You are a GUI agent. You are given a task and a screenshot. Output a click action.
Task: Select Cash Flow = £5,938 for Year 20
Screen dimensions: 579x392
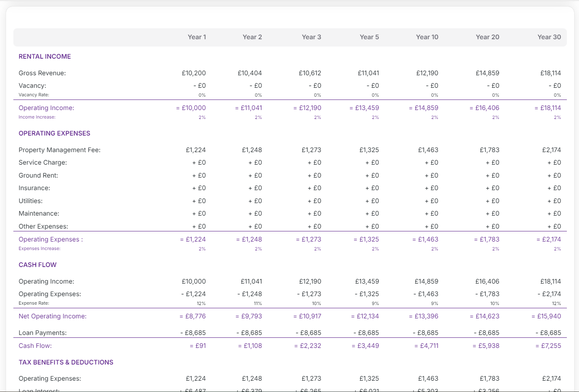(486, 346)
